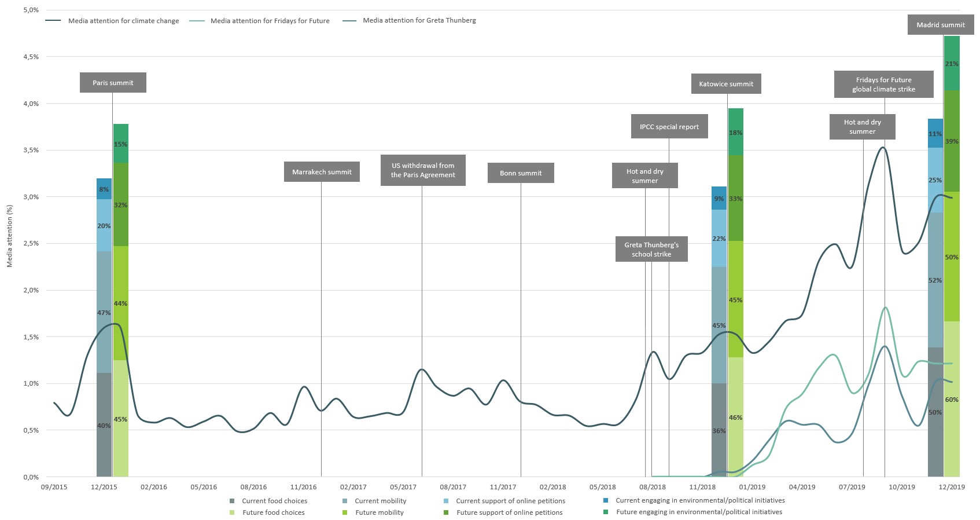This screenshot has width=980, height=520.
Task: Click the 12/2019 x-axis label
Action: point(952,487)
